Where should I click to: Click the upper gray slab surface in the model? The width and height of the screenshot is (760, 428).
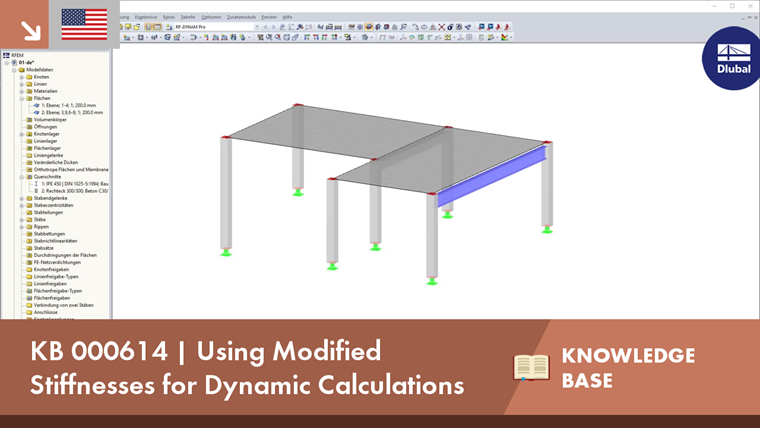[334, 129]
